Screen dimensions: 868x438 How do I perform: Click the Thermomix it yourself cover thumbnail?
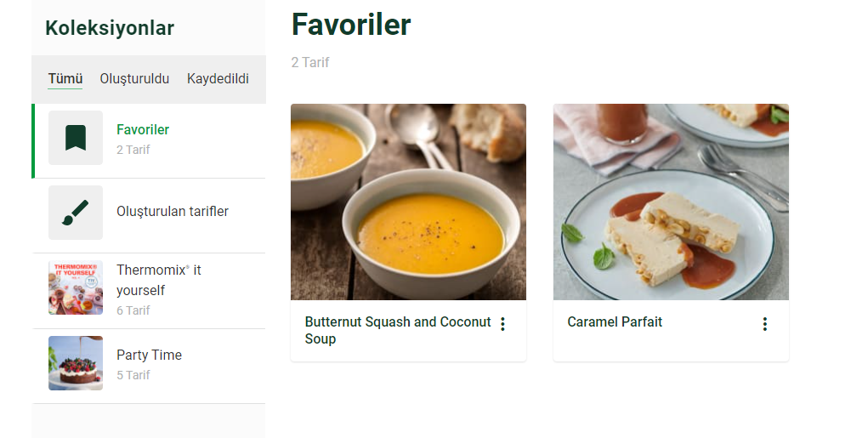[76, 288]
